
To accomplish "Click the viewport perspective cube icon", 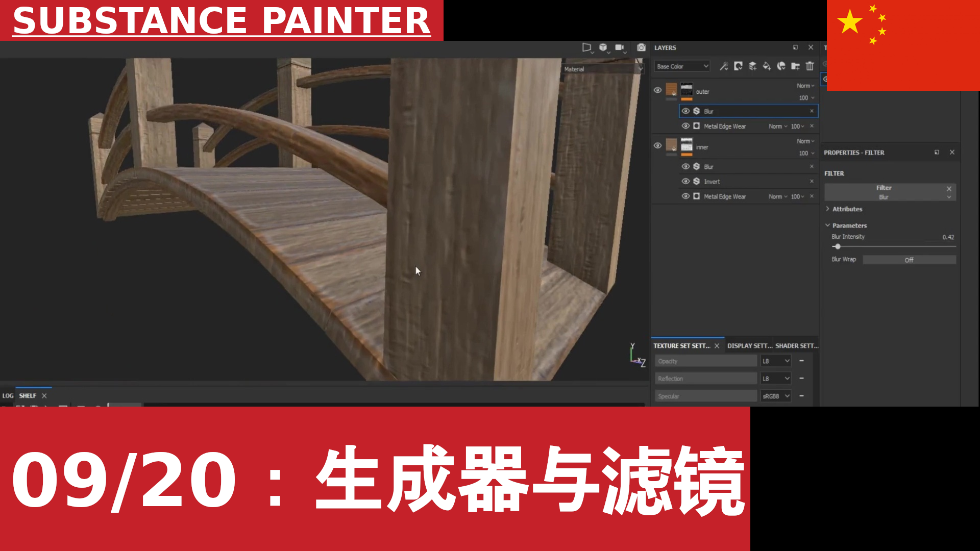I will [603, 47].
